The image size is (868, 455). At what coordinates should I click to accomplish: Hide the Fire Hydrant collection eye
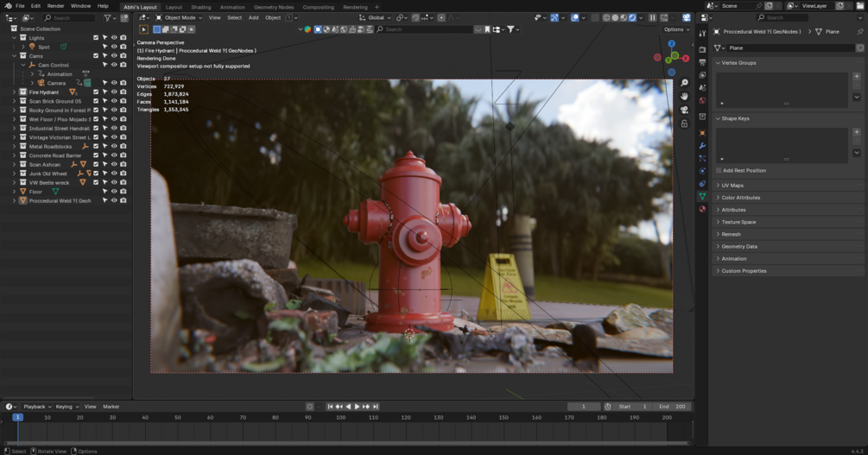[114, 92]
